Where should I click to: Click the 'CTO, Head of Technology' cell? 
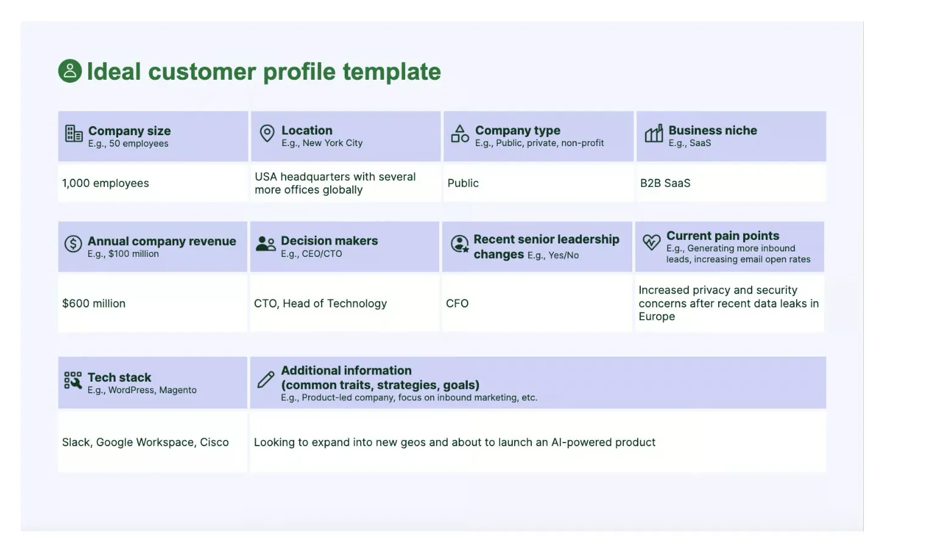(345, 303)
